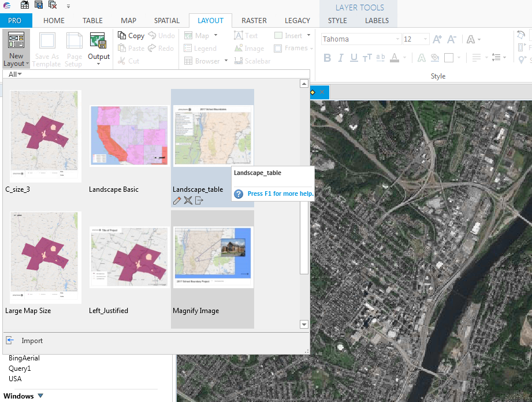Open the STYLE tab under Layer Tools
Viewport: 532px width, 402px height.
click(337, 20)
